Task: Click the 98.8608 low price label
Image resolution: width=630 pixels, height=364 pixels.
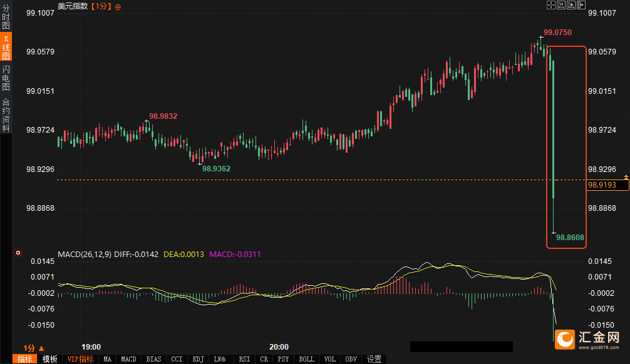Action: coord(570,238)
